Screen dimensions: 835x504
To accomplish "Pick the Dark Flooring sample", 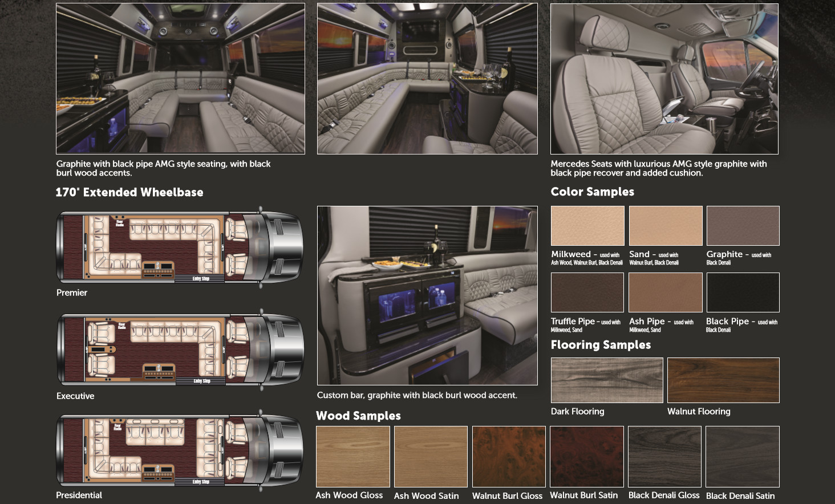I will click(606, 380).
